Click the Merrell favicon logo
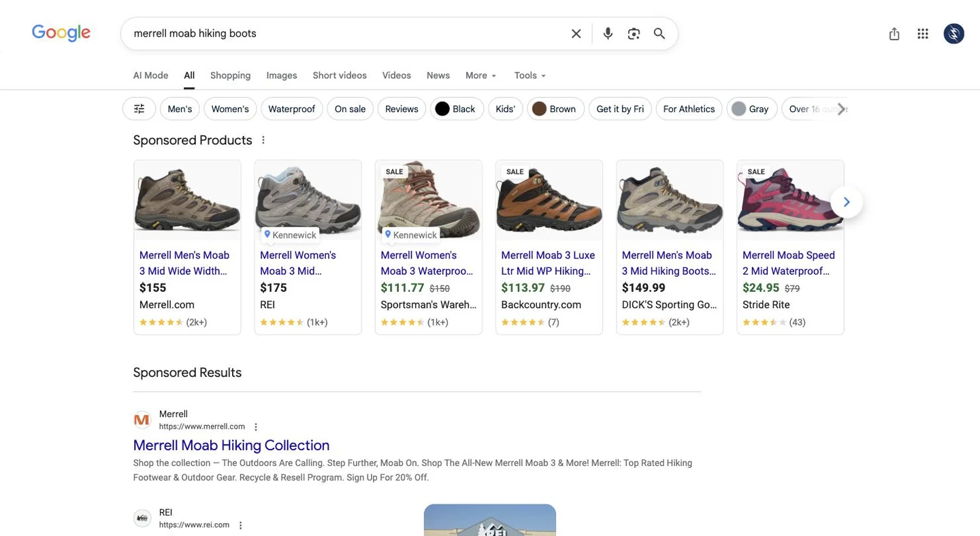 point(142,420)
